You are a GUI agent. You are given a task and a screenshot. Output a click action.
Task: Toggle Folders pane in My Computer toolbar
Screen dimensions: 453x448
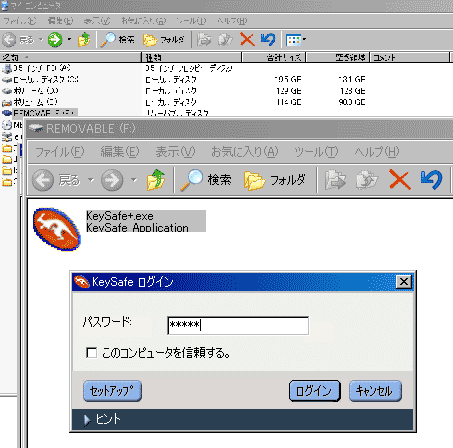click(x=163, y=40)
